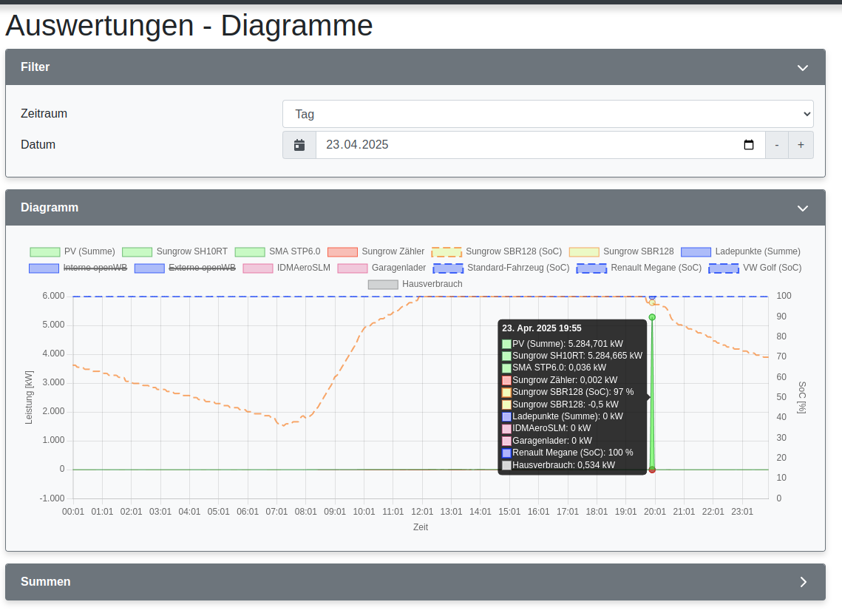Toggle Sungrow SBR128 (SoC) dashed legend
This screenshot has height=616, width=842.
(496, 251)
